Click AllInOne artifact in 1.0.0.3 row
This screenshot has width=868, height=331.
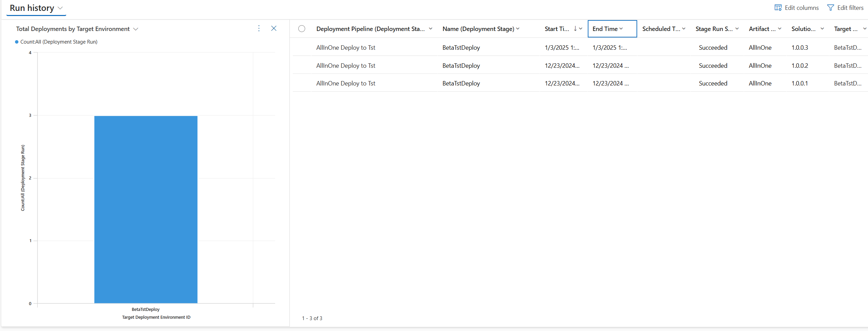(x=760, y=48)
